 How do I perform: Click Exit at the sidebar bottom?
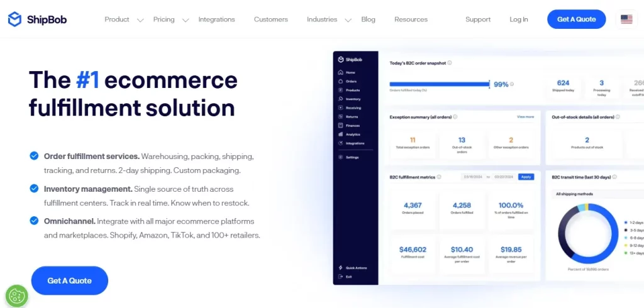point(345,277)
